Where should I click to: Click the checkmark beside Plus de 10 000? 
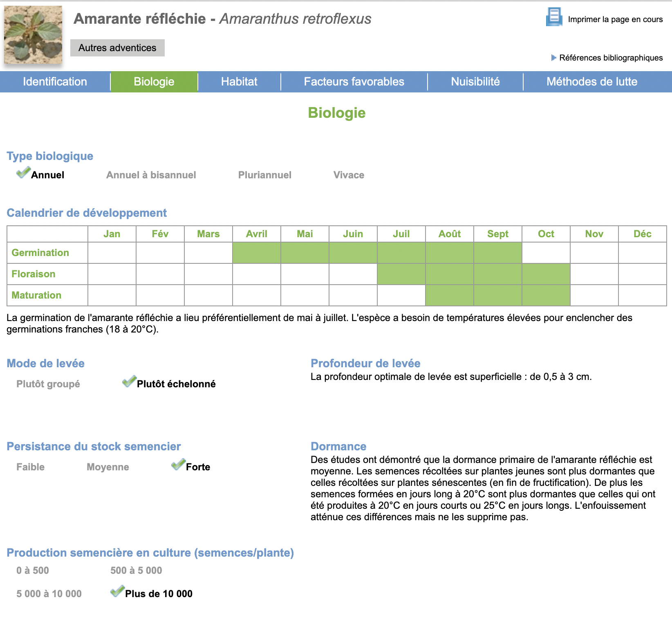[117, 591]
